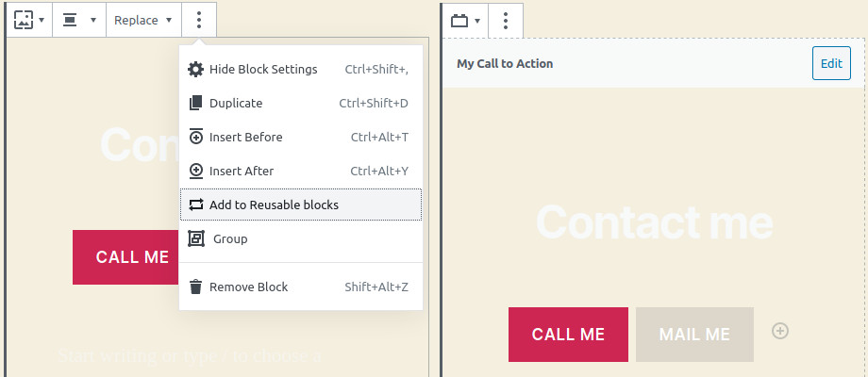This screenshot has width=868, height=377.
Task: Open the reusable block's three-dot options menu
Action: click(x=506, y=20)
